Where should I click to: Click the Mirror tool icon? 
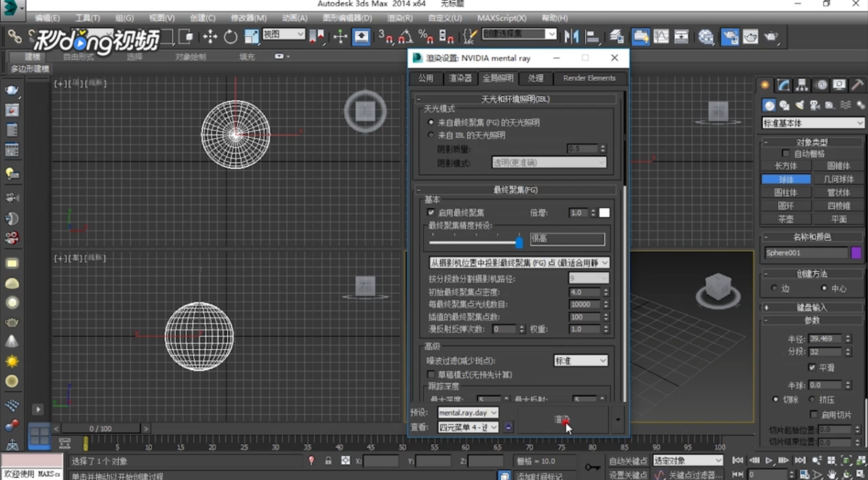click(x=572, y=35)
